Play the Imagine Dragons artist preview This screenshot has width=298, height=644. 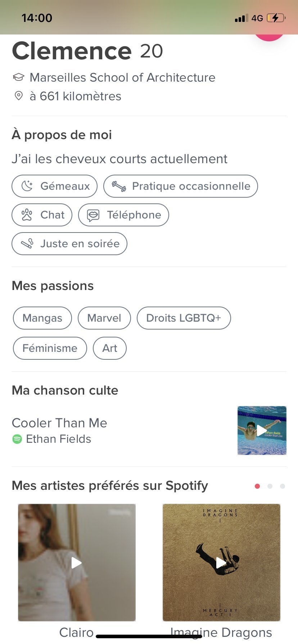coord(221,562)
